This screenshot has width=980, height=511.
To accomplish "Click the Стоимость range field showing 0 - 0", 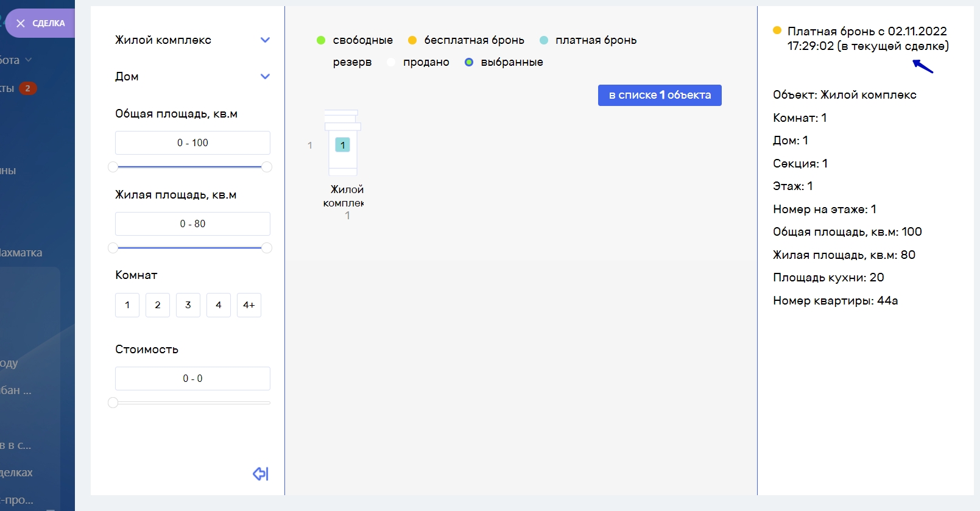I will 192,378.
